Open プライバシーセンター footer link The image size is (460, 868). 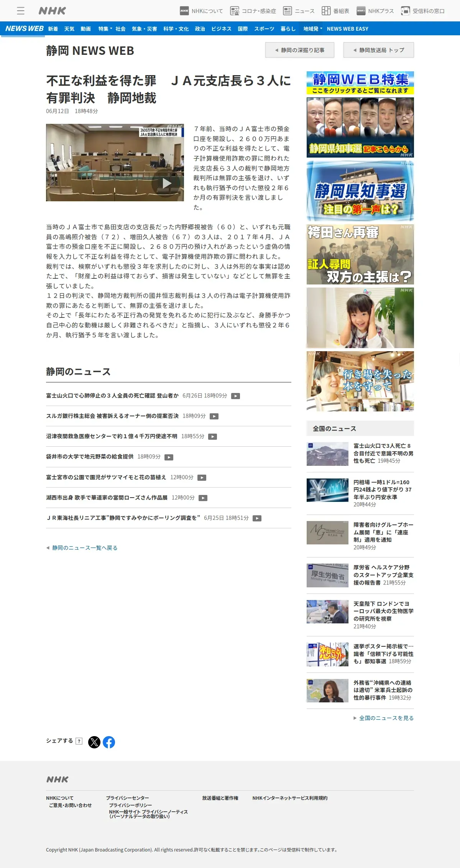click(128, 798)
